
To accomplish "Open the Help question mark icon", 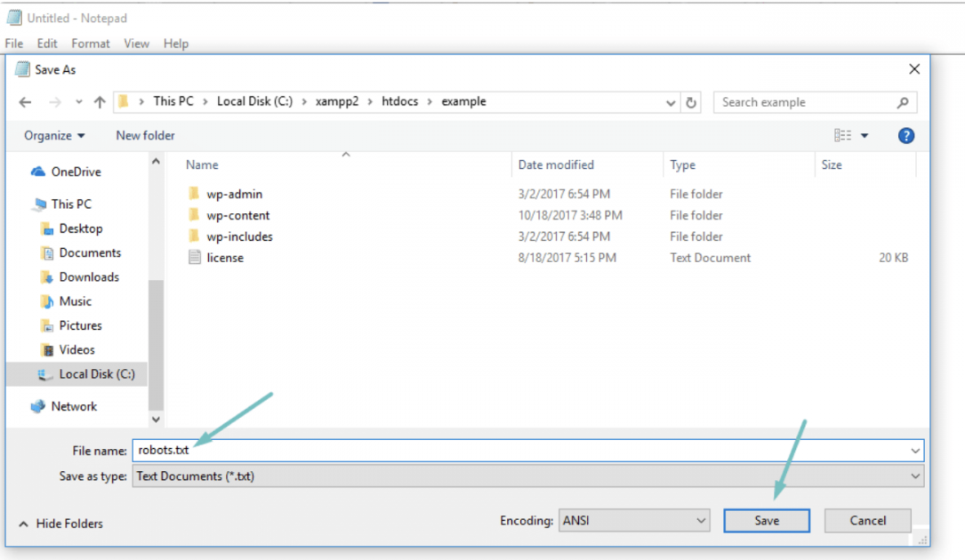I will [x=905, y=135].
